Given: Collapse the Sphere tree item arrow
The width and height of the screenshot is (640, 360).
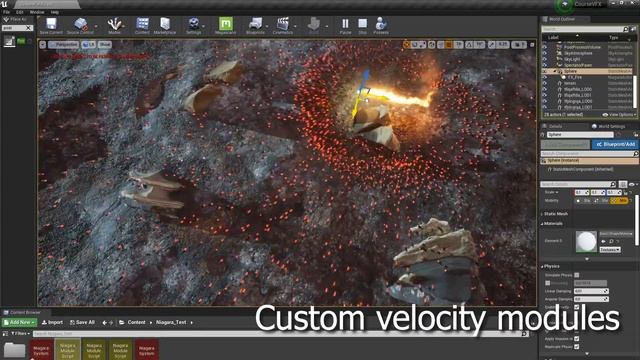Looking at the screenshot, I should [x=554, y=71].
